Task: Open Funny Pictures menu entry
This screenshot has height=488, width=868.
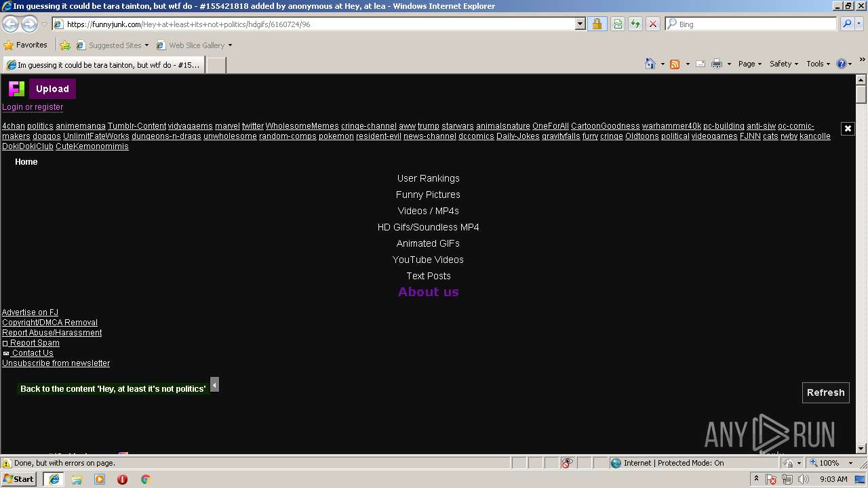Action: pyautogui.click(x=429, y=195)
